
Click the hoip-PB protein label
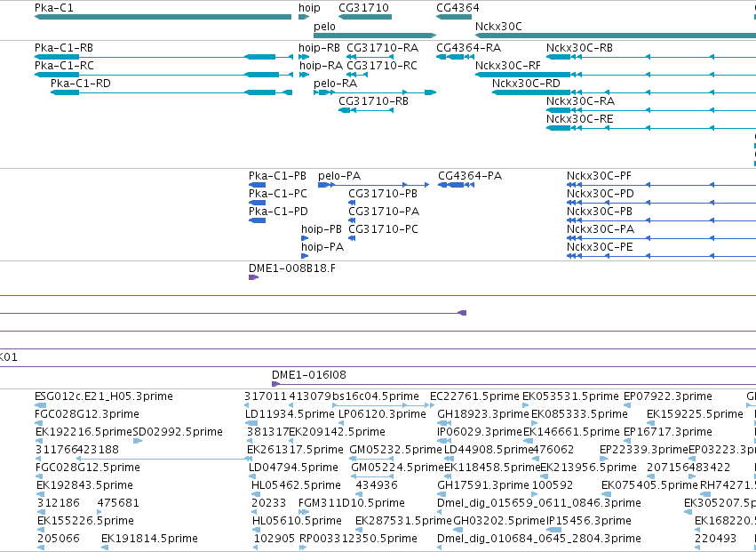tap(322, 229)
